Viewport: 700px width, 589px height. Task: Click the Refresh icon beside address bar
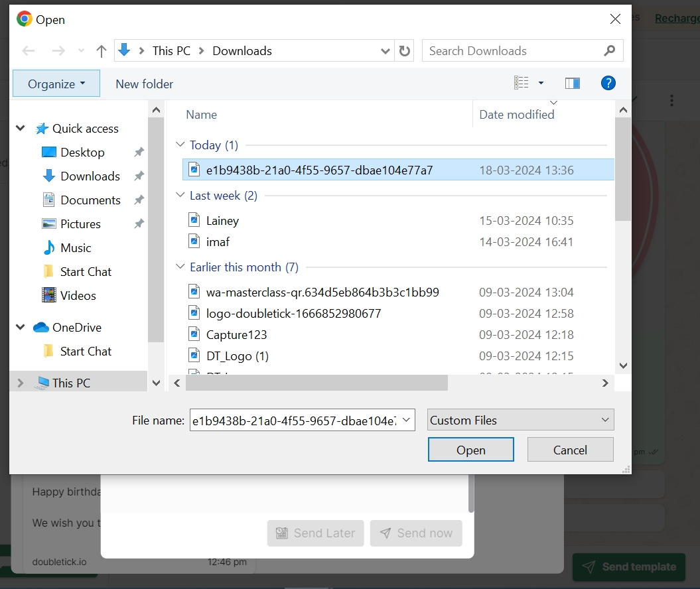403,51
